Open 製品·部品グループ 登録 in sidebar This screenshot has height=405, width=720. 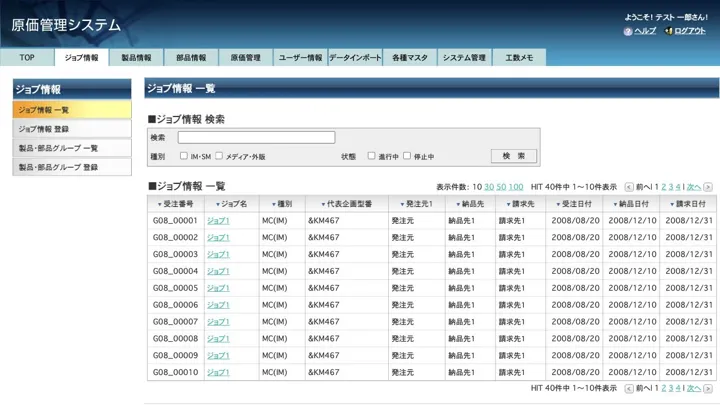[72, 167]
